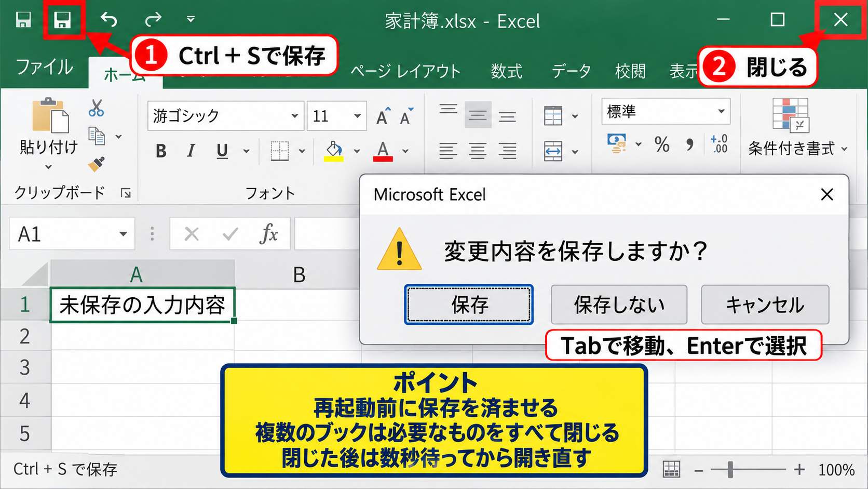
Task: Open the A1 name box dropdown
Action: coord(123,234)
